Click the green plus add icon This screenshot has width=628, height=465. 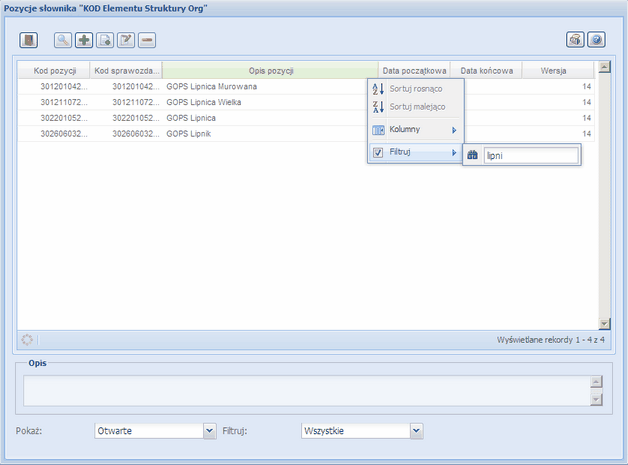pos(84,40)
